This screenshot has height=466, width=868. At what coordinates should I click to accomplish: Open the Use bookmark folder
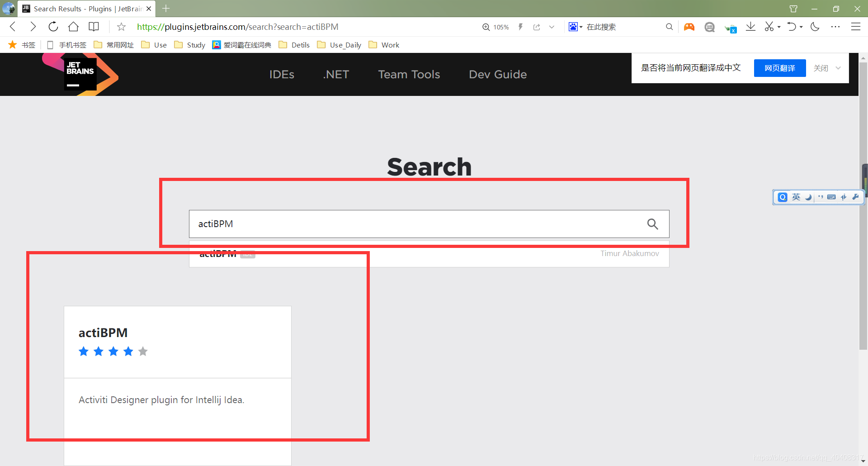pos(154,45)
